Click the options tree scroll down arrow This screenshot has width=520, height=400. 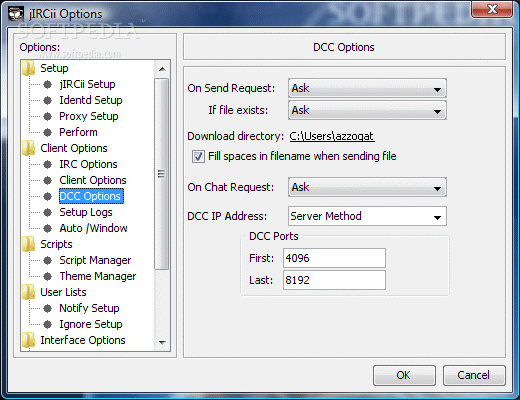(162, 342)
